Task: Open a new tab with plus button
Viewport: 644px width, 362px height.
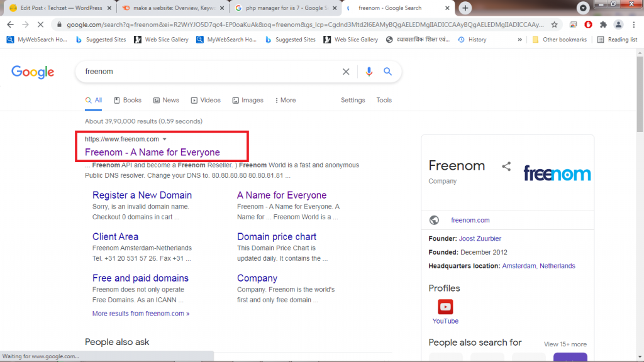Action: (465, 8)
